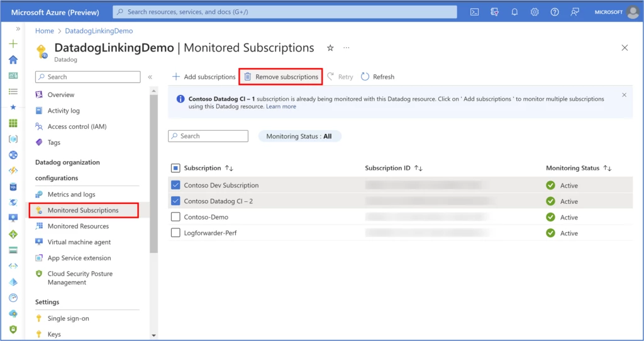Favorite this page with the star icon
The height and width of the screenshot is (341, 644).
[330, 48]
